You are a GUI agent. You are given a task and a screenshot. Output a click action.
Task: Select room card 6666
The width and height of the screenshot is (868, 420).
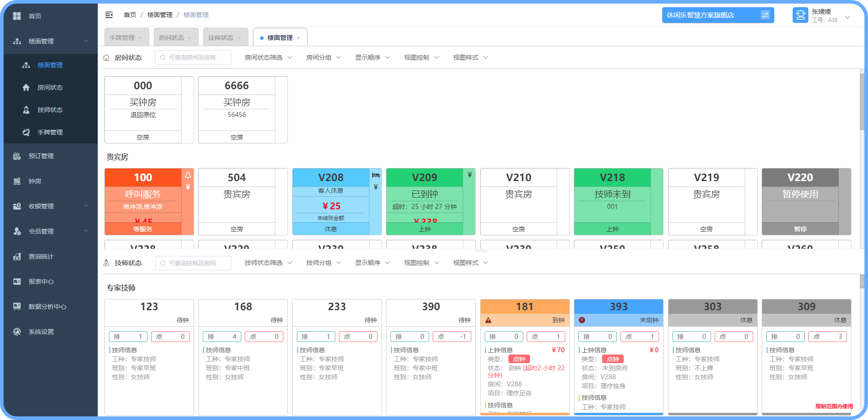pyautogui.click(x=243, y=110)
